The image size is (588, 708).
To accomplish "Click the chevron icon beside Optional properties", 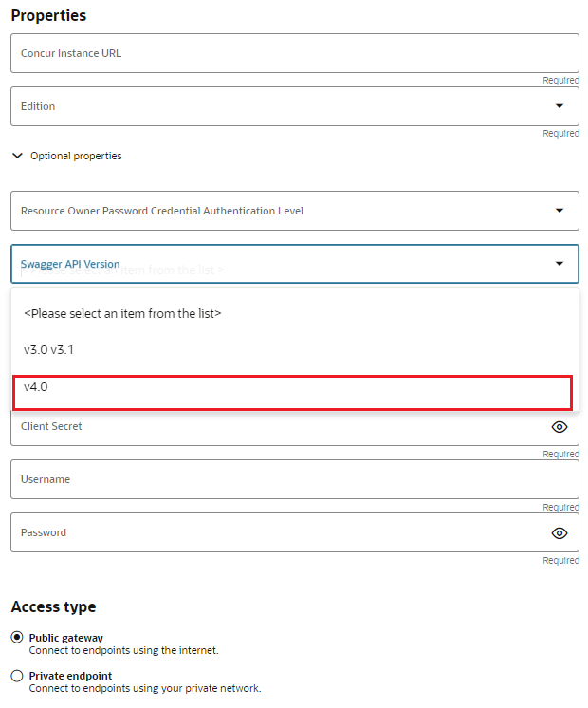I will (17, 156).
